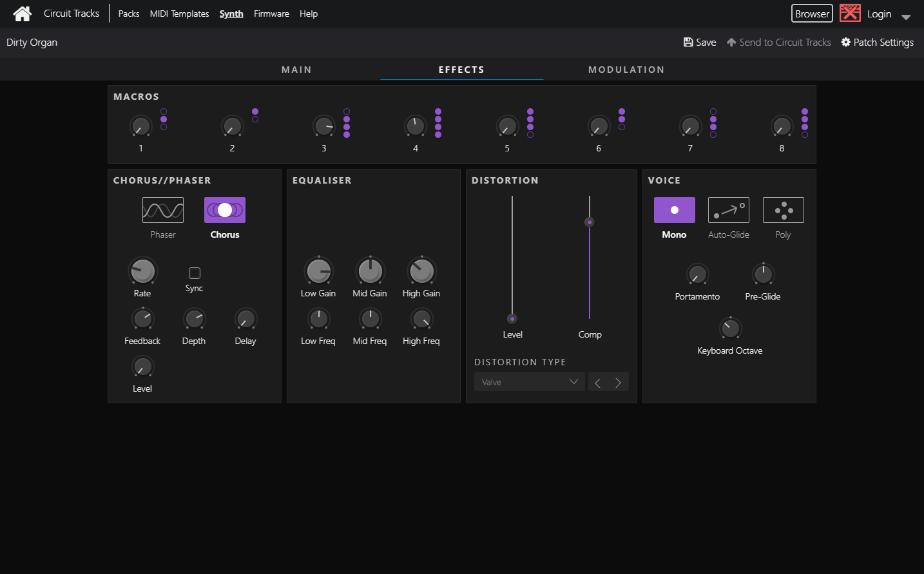This screenshot has width=924, height=574.
Task: Turn the Macro 1 knob
Action: click(140, 126)
